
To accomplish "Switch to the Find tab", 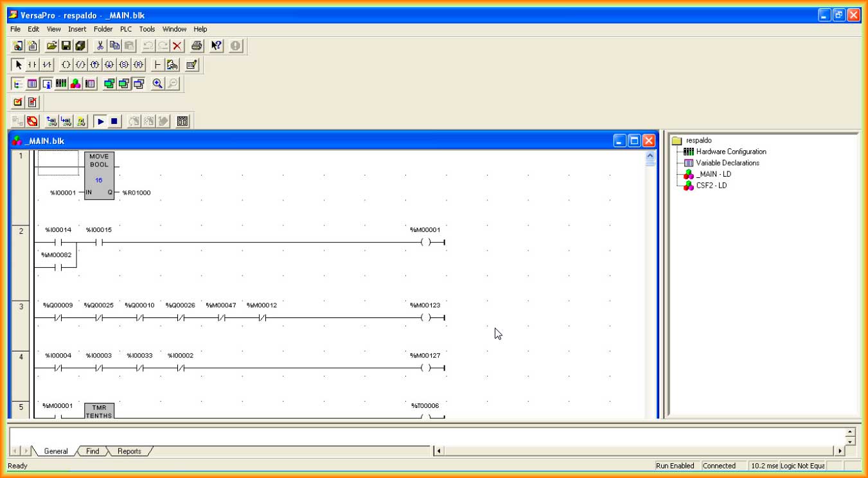I will [93, 451].
